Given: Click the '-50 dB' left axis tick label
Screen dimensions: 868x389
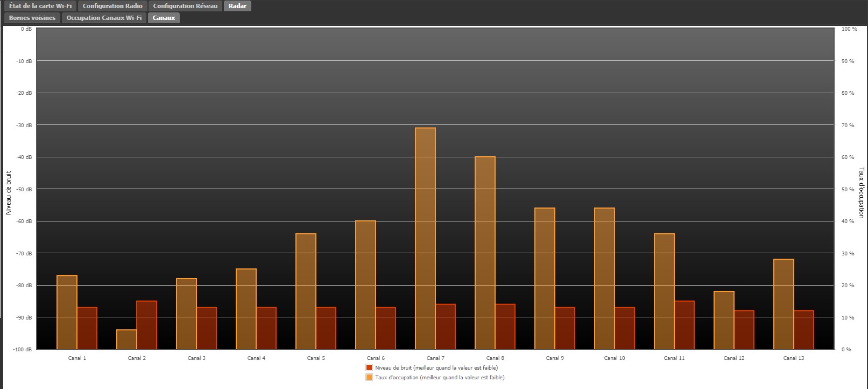Looking at the screenshot, I should [24, 189].
